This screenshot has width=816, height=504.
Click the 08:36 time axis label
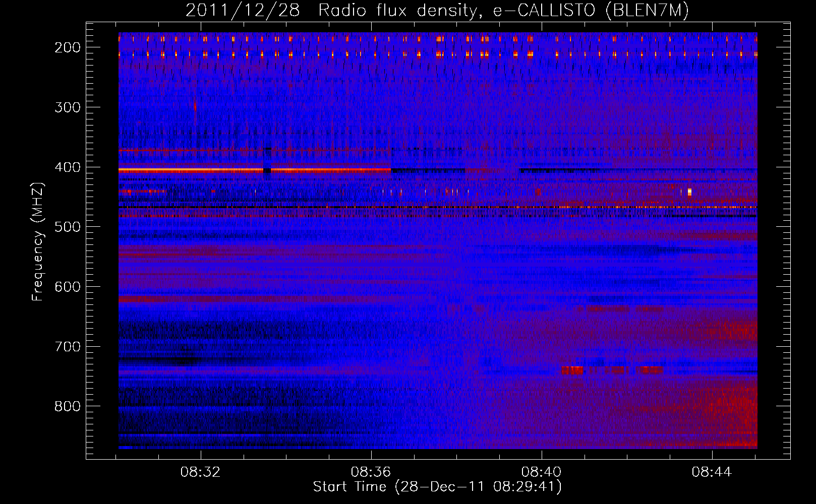(371, 472)
